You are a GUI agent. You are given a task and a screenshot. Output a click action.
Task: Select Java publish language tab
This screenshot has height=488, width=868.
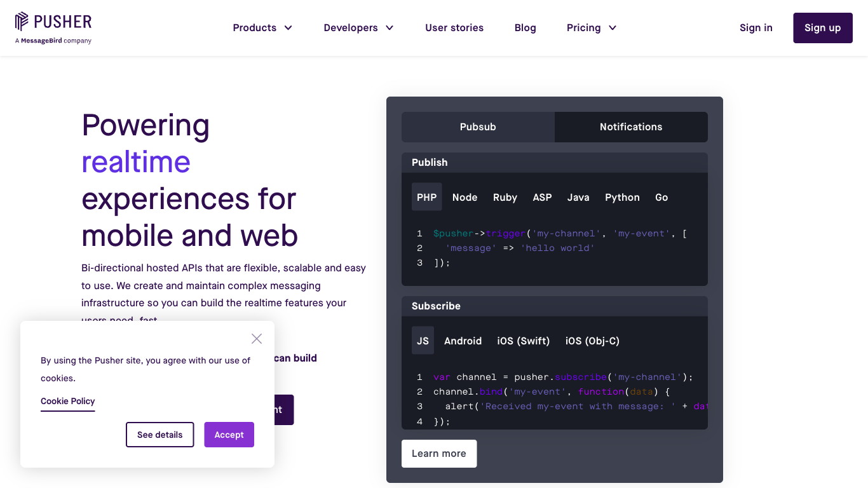pyautogui.click(x=578, y=197)
